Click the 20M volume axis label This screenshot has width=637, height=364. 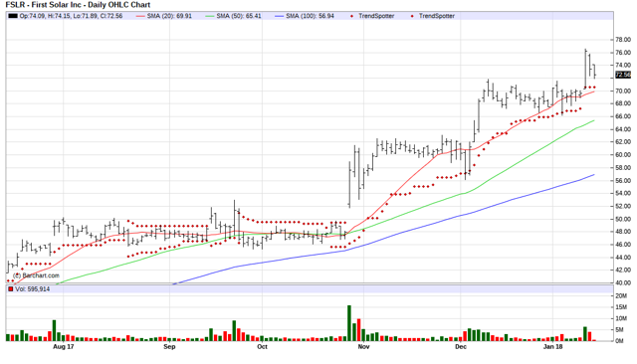point(621,295)
